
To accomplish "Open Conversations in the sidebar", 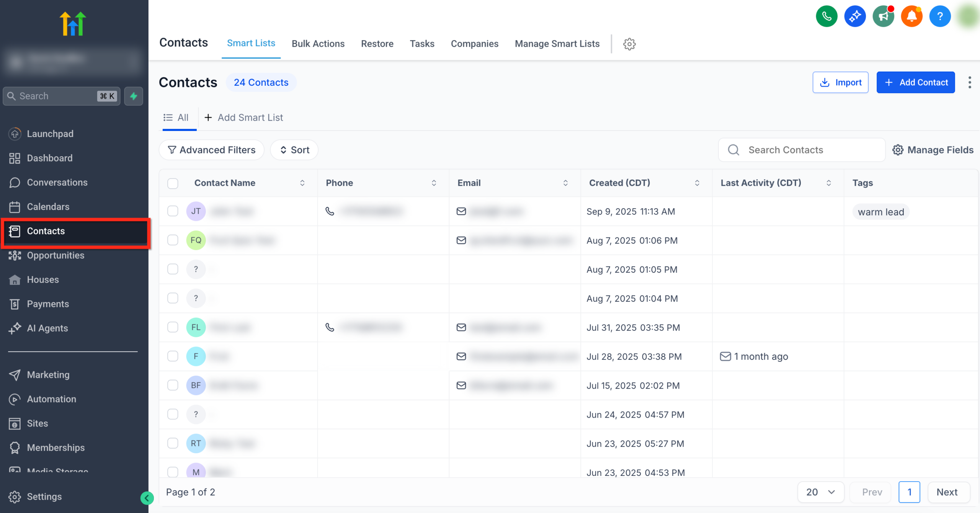I will pos(57,182).
